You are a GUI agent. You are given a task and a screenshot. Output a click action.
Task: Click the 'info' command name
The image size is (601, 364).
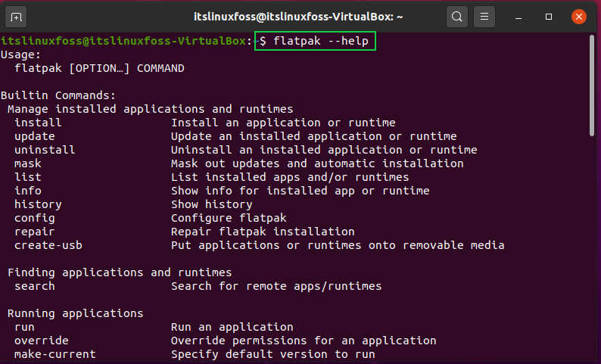[x=27, y=191]
